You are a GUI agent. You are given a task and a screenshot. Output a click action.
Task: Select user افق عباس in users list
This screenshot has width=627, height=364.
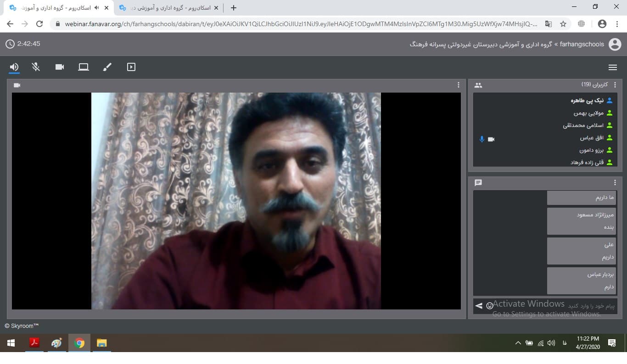[591, 138]
